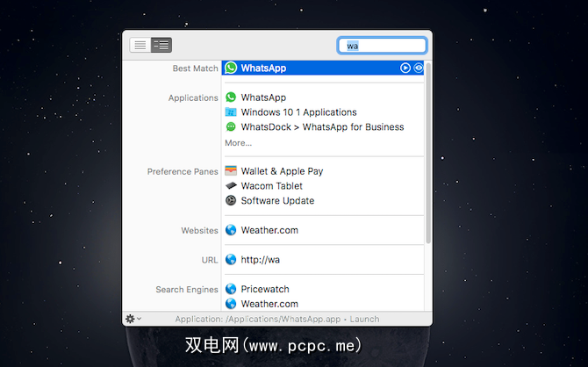Select the WhatsApp Best Match row
588x367 pixels.
click(x=322, y=68)
